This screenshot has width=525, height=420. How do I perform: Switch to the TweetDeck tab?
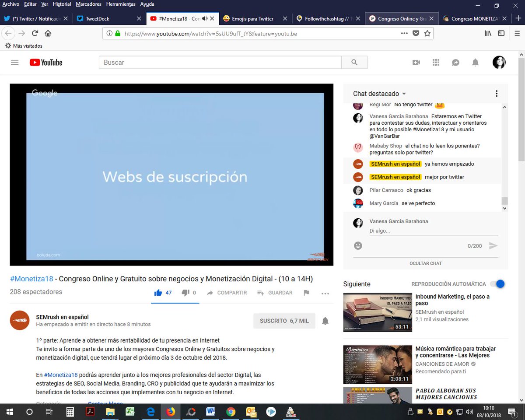coord(109,18)
